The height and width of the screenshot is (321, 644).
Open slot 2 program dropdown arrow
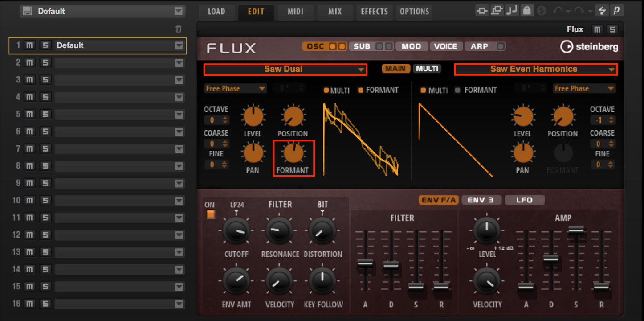coord(179,63)
